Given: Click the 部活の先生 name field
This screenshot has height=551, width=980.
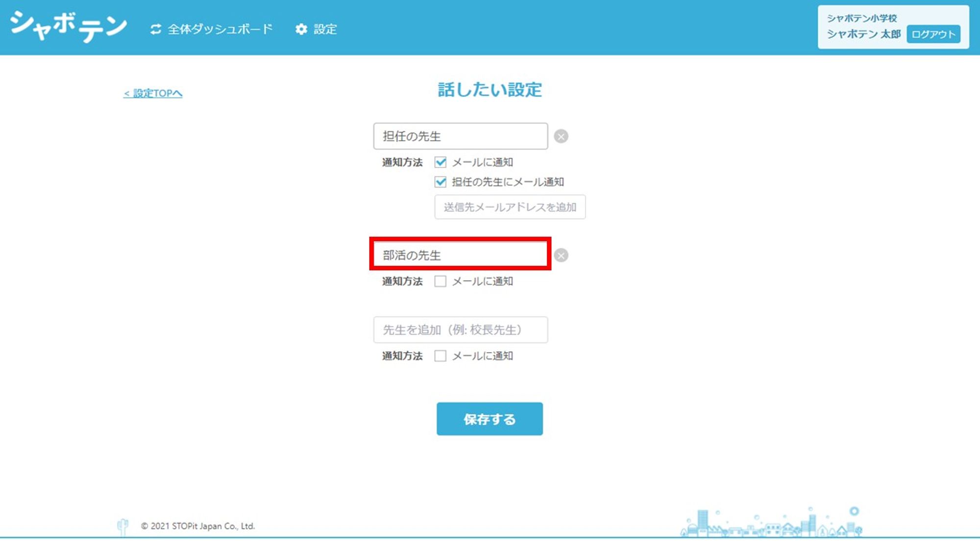Looking at the screenshot, I should (x=461, y=255).
